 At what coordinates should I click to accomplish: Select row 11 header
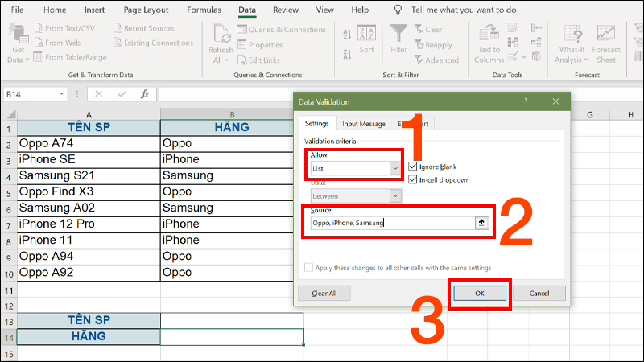(9, 291)
